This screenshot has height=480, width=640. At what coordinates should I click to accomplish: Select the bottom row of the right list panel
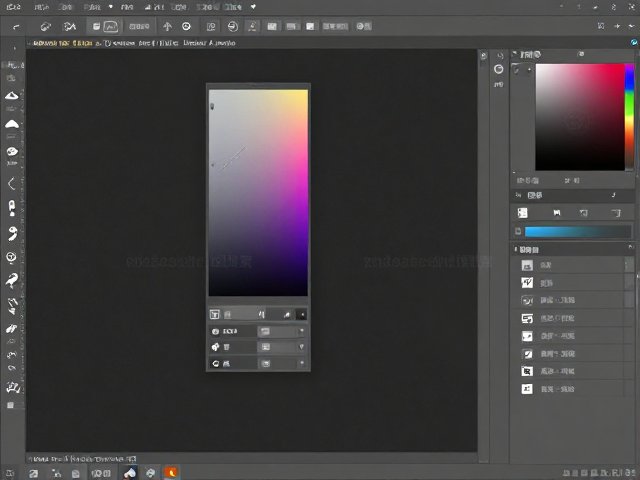tap(571, 389)
